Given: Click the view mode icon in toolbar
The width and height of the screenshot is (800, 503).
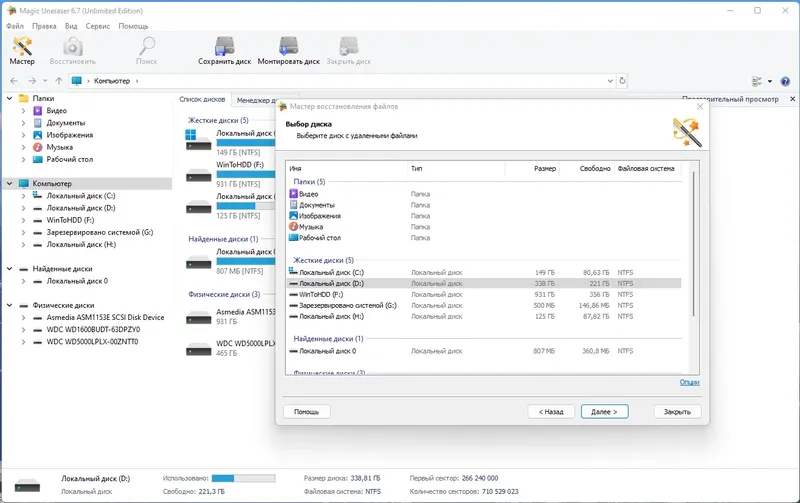Looking at the screenshot, I should [757, 81].
